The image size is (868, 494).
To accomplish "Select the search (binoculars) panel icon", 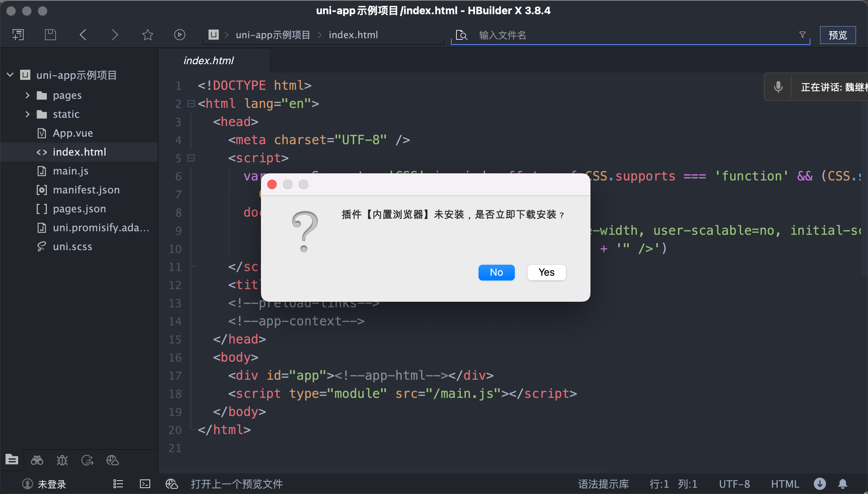I will tap(37, 460).
